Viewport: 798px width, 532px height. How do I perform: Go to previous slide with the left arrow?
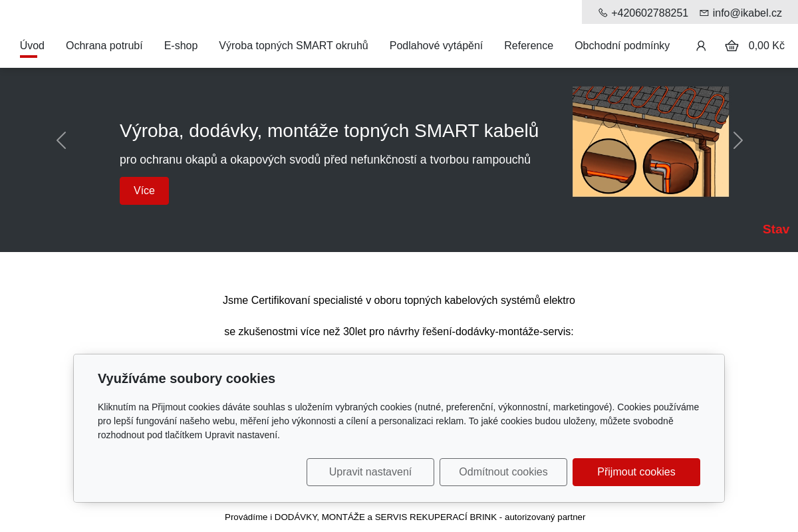[61, 140]
